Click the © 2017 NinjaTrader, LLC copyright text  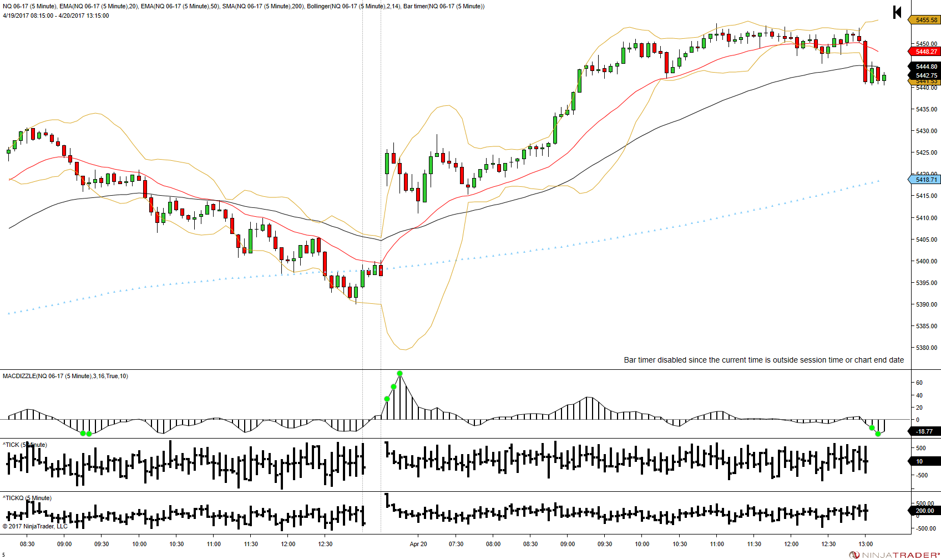coord(35,526)
